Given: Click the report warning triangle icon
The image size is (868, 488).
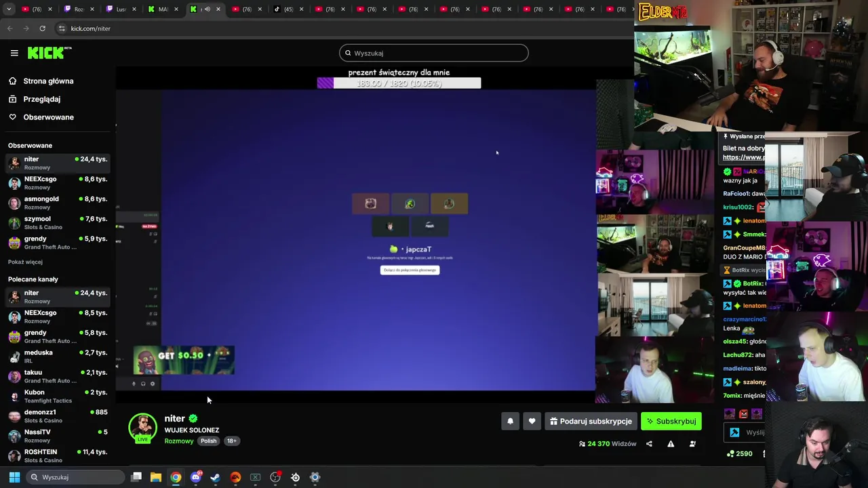Looking at the screenshot, I should (x=671, y=444).
